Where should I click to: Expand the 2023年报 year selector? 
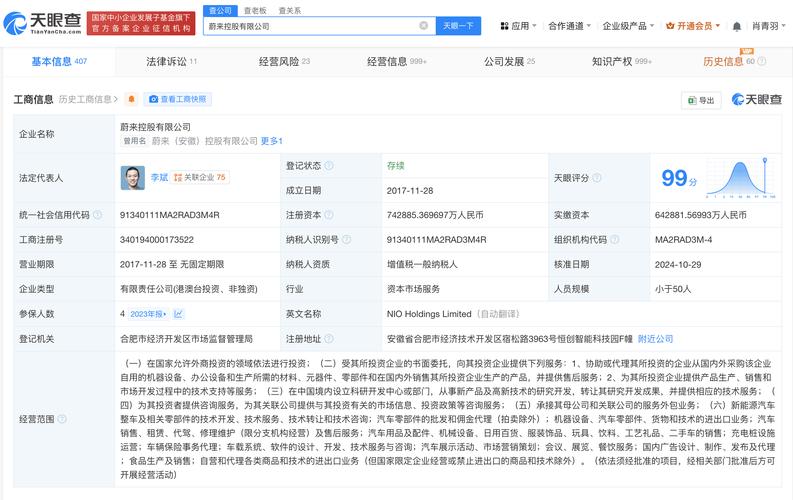coord(148,314)
